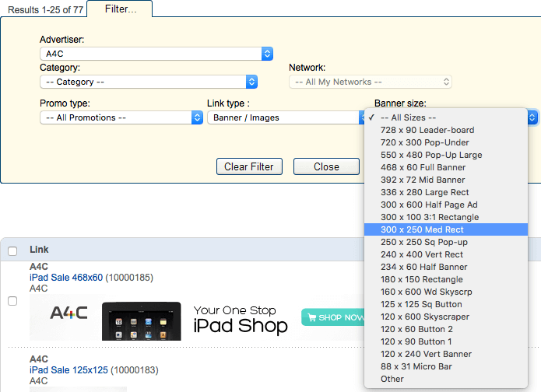
Task: Open the Advertiser dropdown showing A4C
Action: (x=156, y=54)
